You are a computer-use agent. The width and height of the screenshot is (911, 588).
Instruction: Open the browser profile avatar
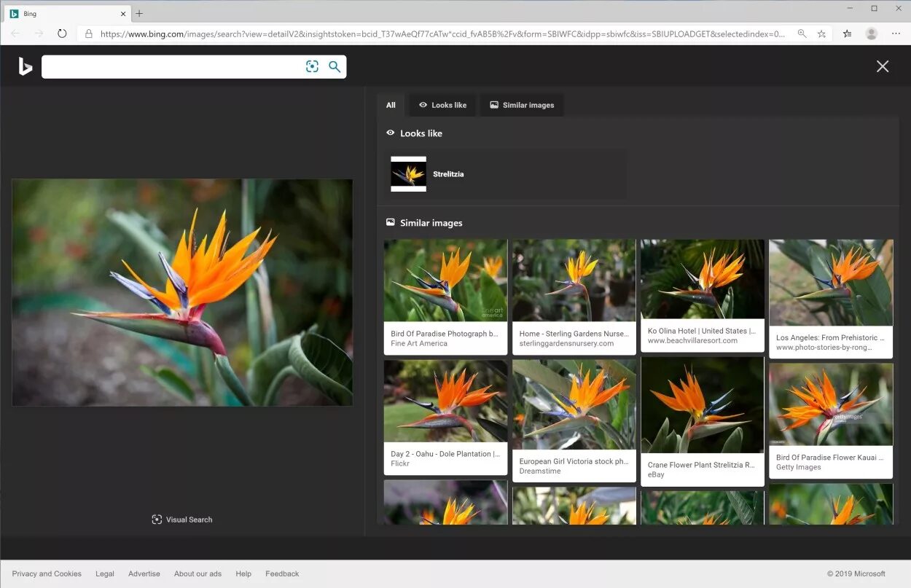point(871,34)
